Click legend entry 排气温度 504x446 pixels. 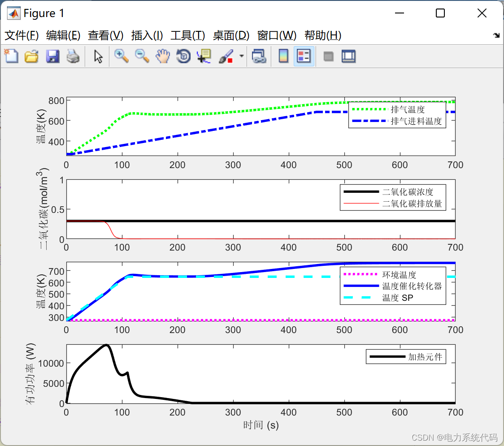point(408,109)
